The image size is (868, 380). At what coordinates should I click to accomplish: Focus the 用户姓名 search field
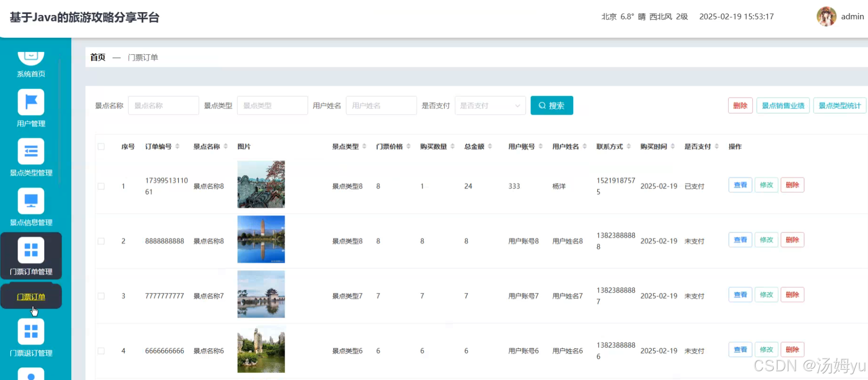coord(381,105)
